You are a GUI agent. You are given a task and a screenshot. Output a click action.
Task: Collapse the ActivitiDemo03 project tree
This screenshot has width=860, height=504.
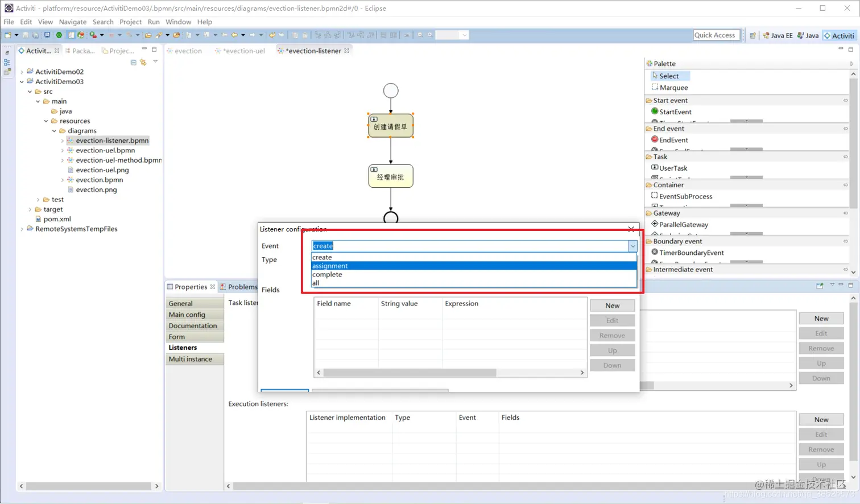22,81
